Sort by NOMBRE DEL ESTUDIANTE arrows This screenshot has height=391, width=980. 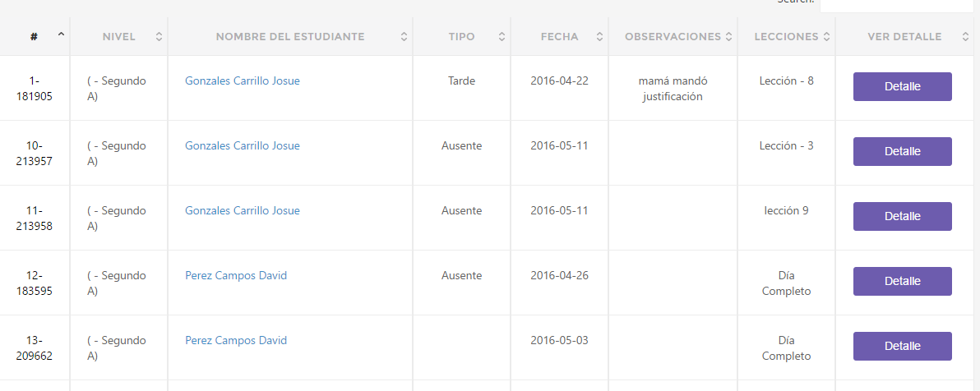tap(404, 37)
